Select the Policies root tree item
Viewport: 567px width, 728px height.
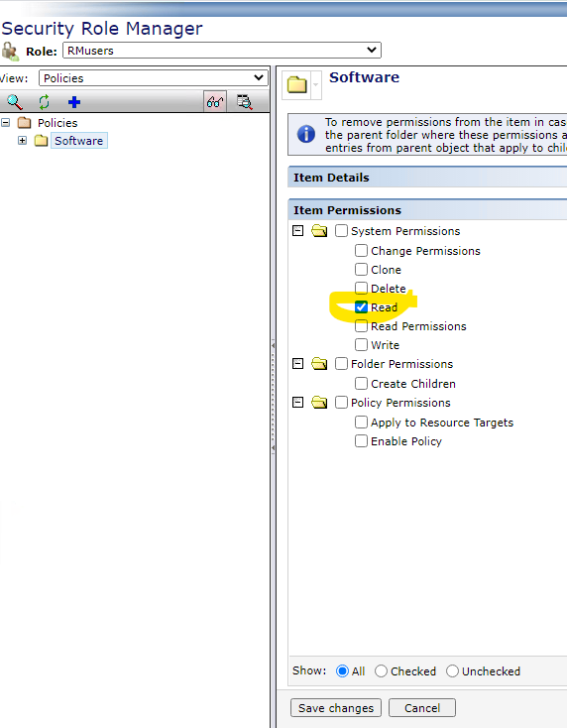coord(57,123)
